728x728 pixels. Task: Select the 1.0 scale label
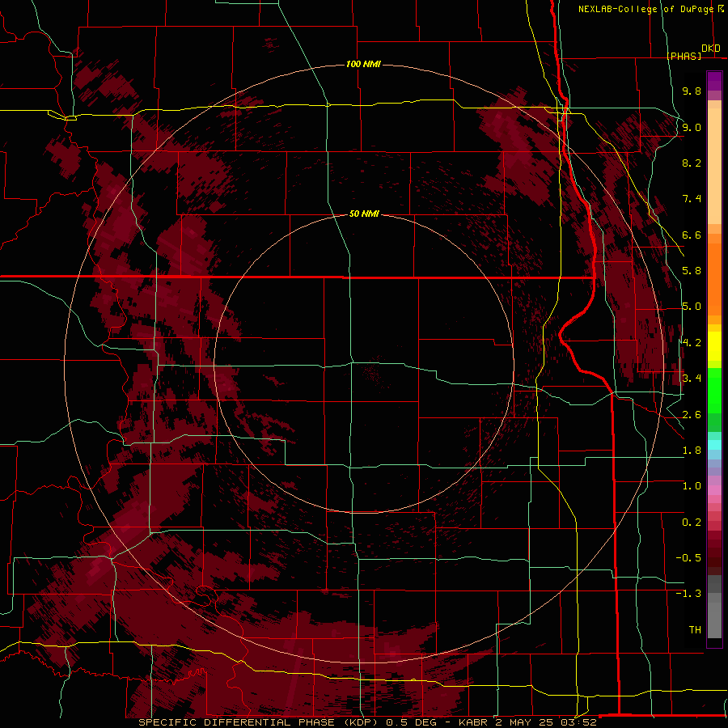(692, 486)
